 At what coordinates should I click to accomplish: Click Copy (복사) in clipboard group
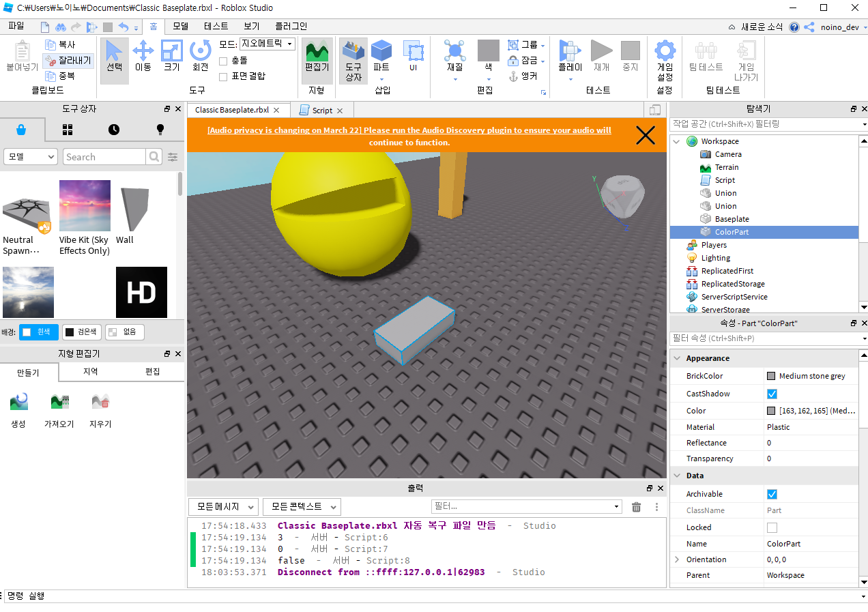tap(60, 44)
